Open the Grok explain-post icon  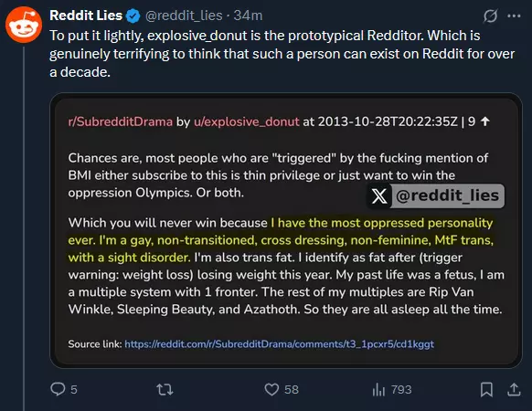[490, 16]
